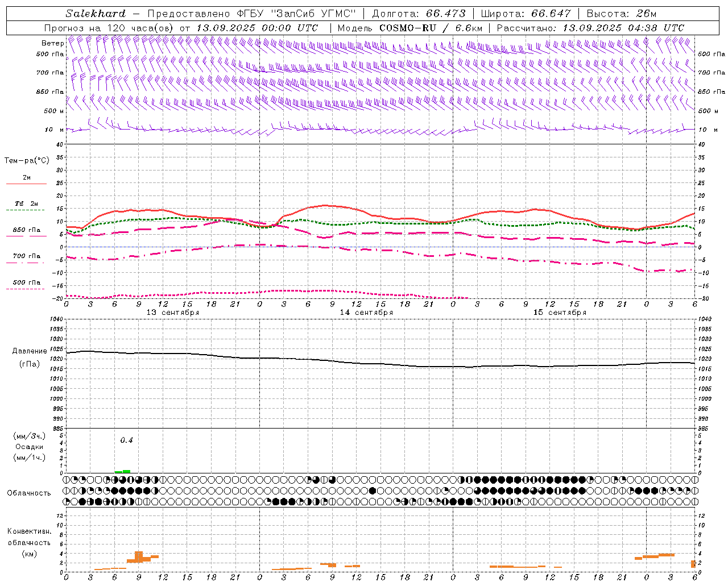Click the tallest orange convective bar near 9h

click(139, 557)
